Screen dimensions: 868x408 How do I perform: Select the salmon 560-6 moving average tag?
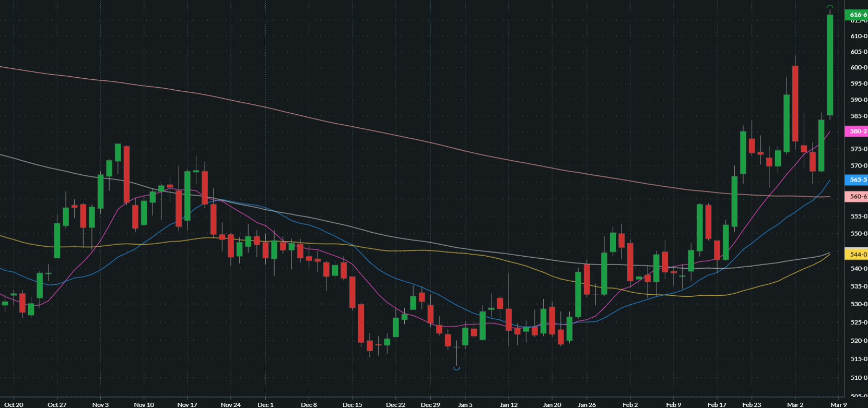click(857, 197)
